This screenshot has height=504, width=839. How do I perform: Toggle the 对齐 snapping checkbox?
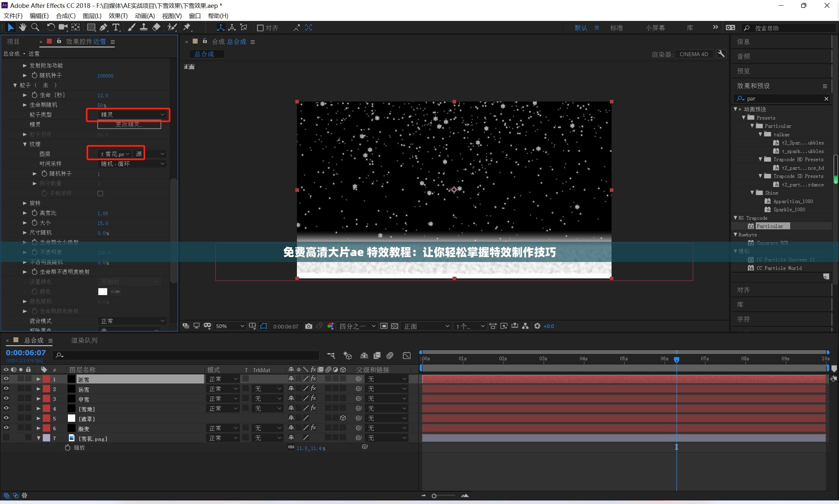point(260,28)
